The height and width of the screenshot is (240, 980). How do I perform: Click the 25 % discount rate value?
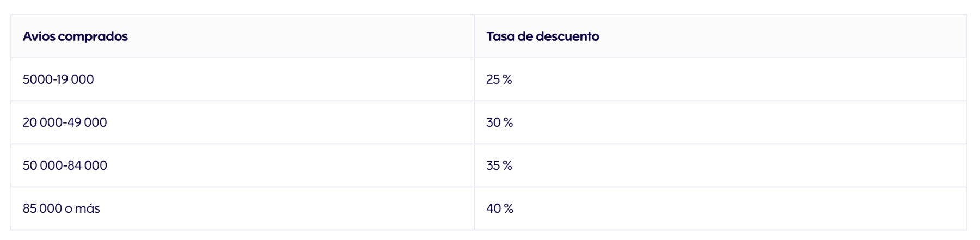coord(499,79)
